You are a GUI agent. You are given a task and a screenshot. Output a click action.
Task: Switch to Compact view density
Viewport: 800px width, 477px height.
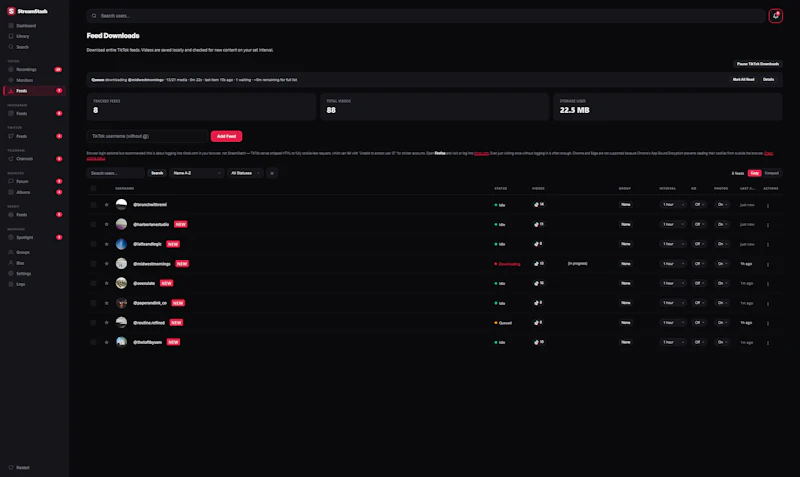(771, 173)
